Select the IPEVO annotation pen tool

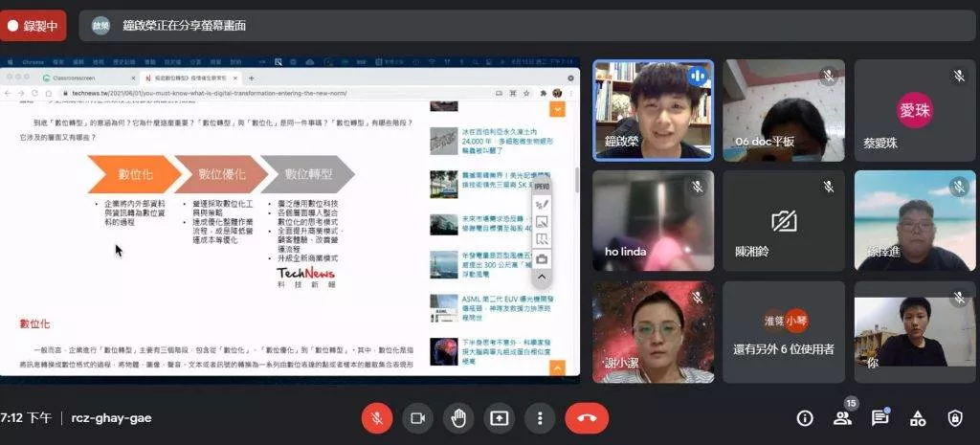(x=542, y=204)
